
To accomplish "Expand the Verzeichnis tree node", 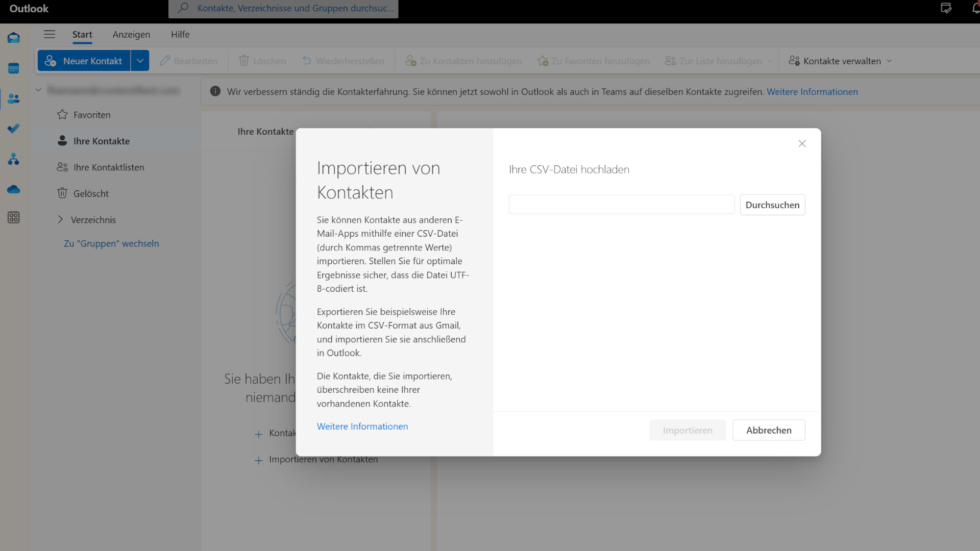I will point(60,219).
